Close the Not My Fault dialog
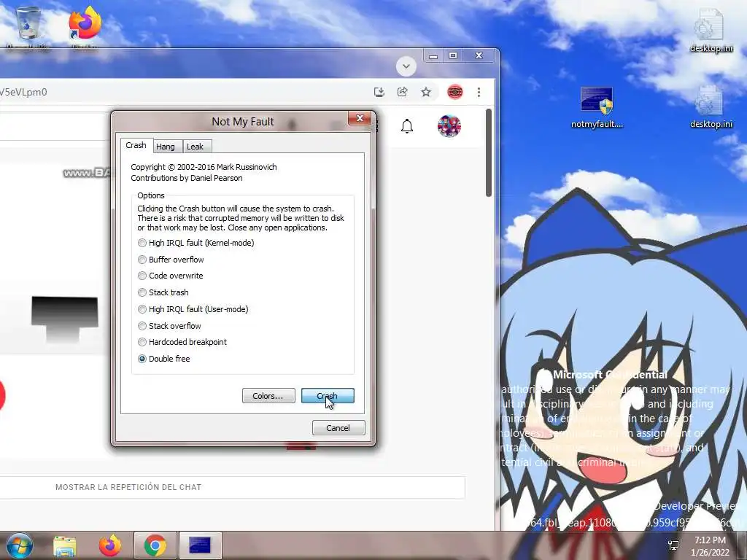The width and height of the screenshot is (747, 560). (x=360, y=118)
